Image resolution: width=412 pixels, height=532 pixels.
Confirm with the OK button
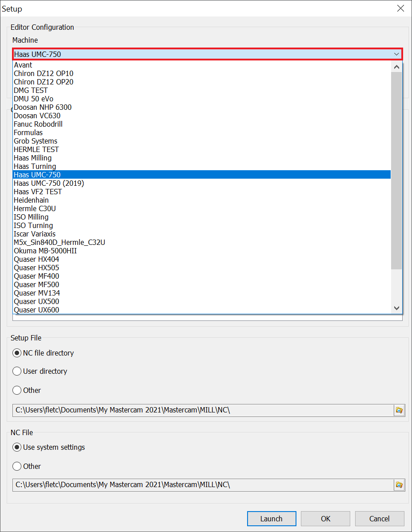point(325,518)
